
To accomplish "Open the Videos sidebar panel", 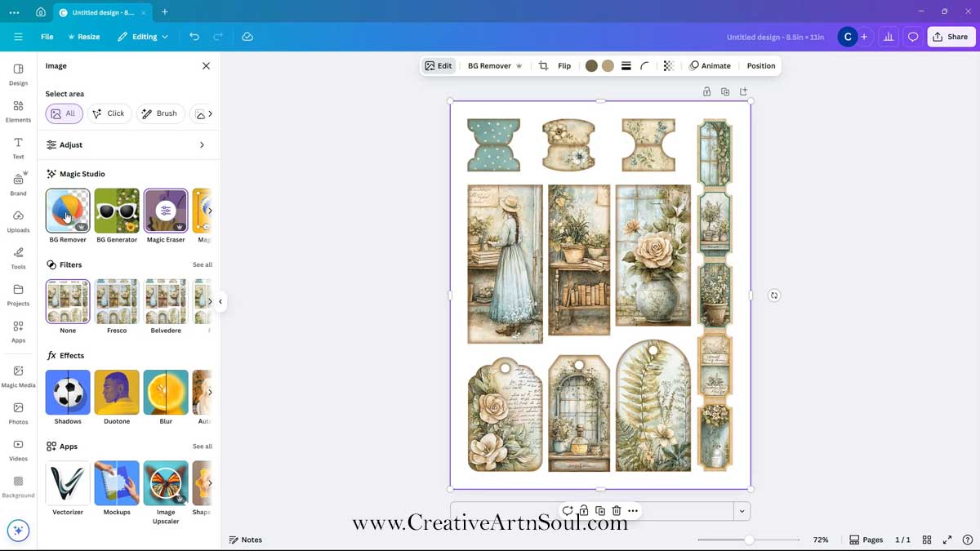I will pyautogui.click(x=18, y=450).
